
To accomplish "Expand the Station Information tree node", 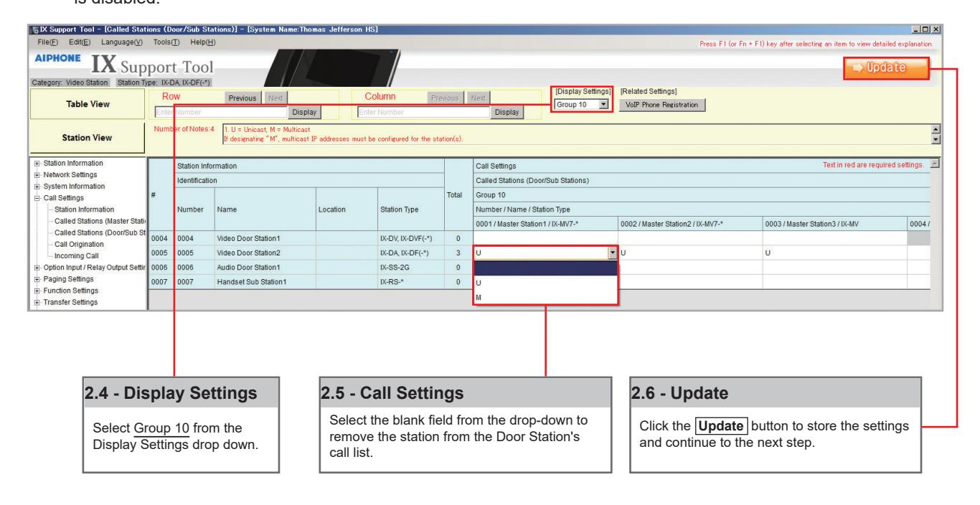I will point(37,164).
